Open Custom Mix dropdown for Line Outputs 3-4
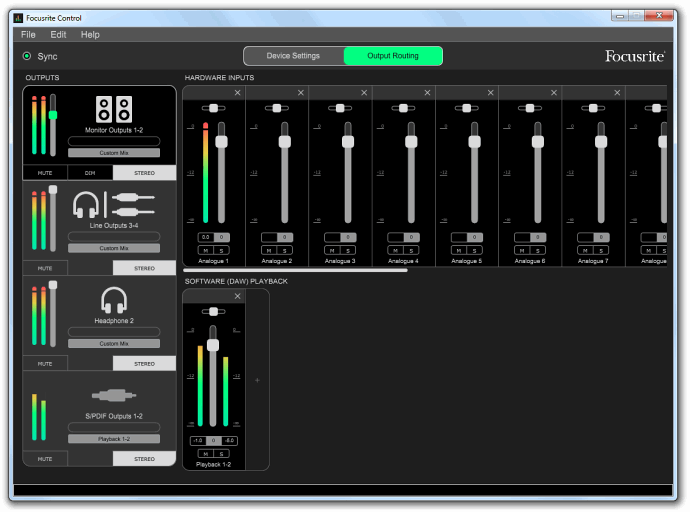Screen dimensions: 690x512 (114, 249)
